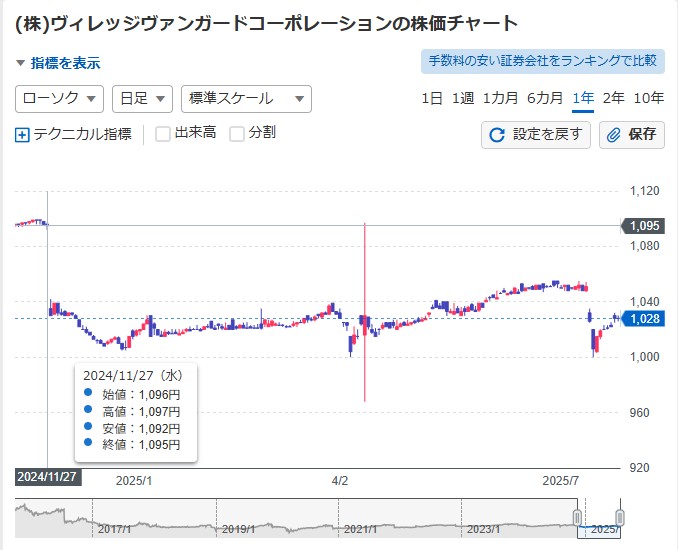Click the 2025/1 x-axis label
This screenshot has width=678, height=550.
point(134,481)
